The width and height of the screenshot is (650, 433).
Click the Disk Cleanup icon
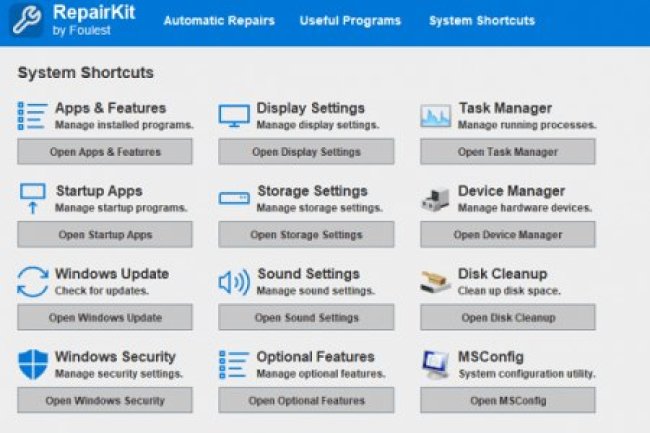tap(436, 281)
